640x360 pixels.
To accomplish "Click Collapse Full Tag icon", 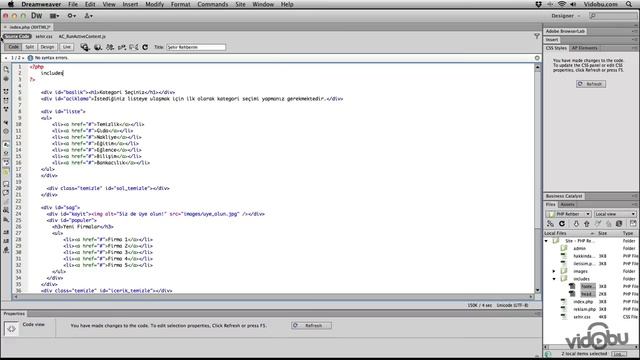I will pos(6,91).
